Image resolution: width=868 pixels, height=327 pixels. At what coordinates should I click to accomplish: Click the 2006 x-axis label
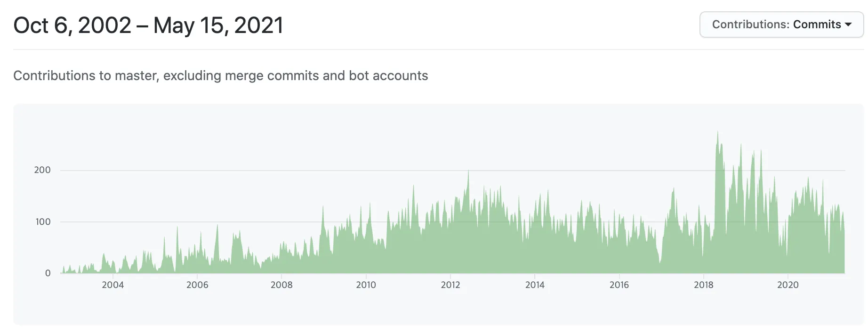click(197, 285)
